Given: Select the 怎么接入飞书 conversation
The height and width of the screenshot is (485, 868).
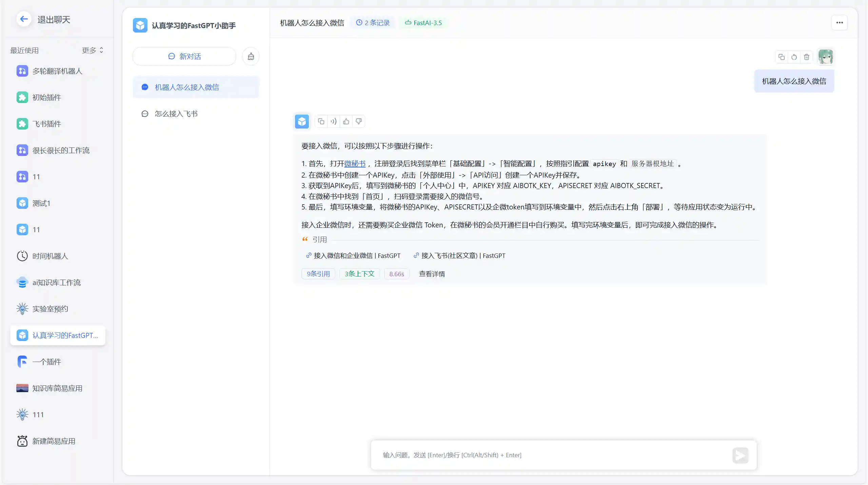Looking at the screenshot, I should coord(176,114).
